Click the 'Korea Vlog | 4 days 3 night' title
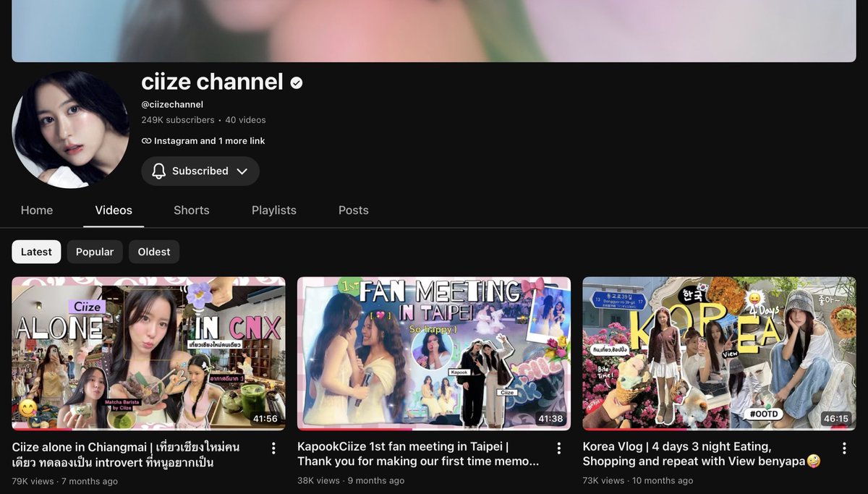Screen dimensions: 868x494 click(702, 454)
